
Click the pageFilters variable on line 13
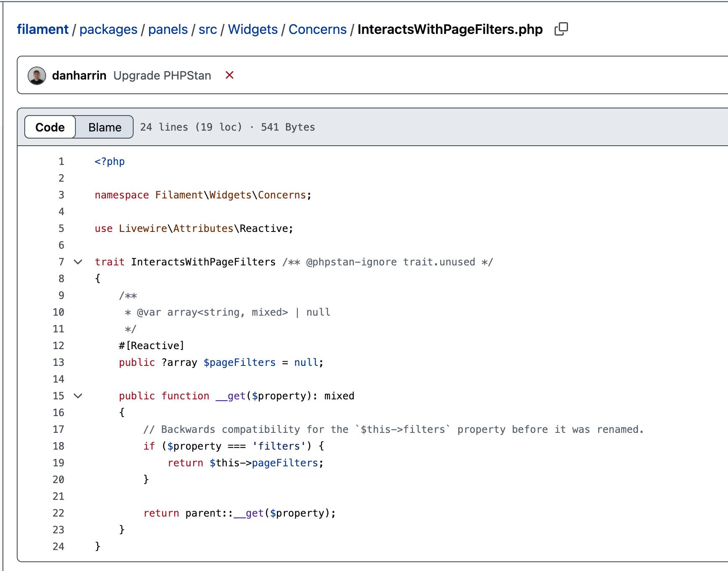coord(239,363)
